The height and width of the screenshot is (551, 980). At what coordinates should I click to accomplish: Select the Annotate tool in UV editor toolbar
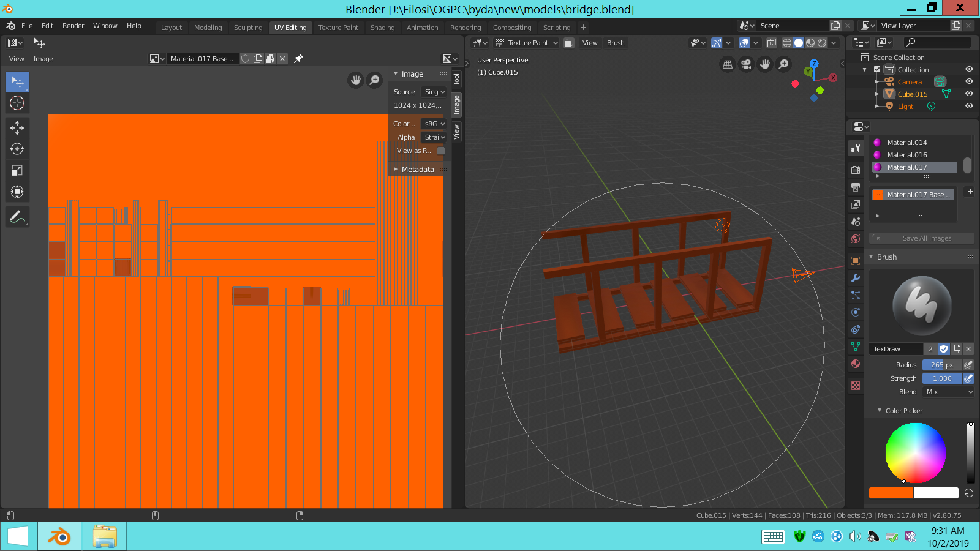pyautogui.click(x=17, y=217)
